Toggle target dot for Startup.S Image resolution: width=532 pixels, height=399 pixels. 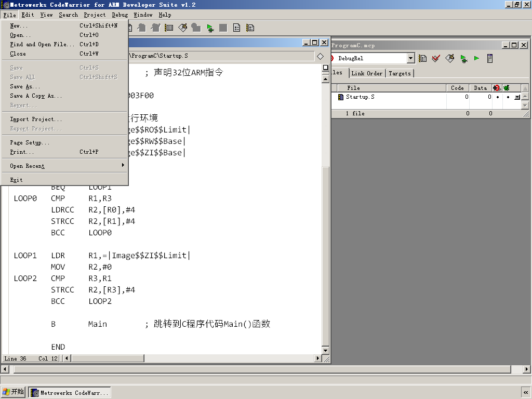tap(498, 97)
